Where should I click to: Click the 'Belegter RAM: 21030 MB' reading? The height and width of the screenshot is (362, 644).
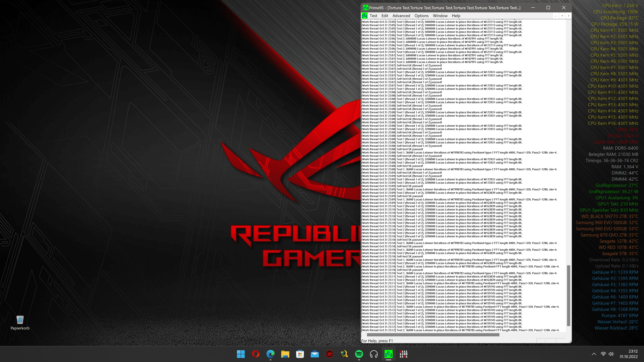coord(613,154)
